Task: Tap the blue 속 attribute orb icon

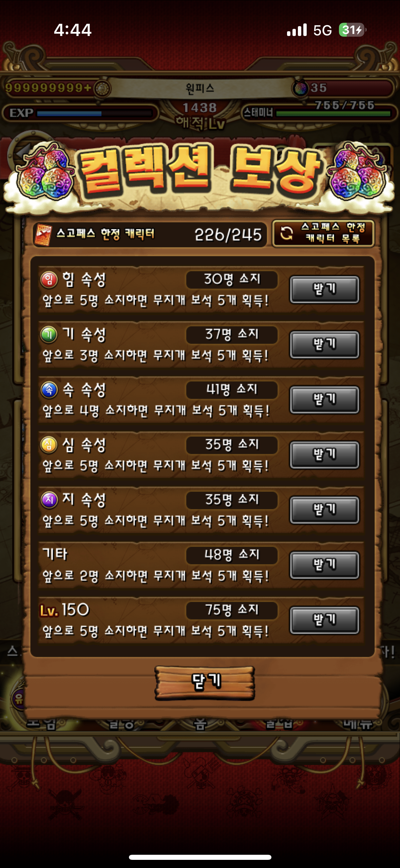Action: point(49,390)
